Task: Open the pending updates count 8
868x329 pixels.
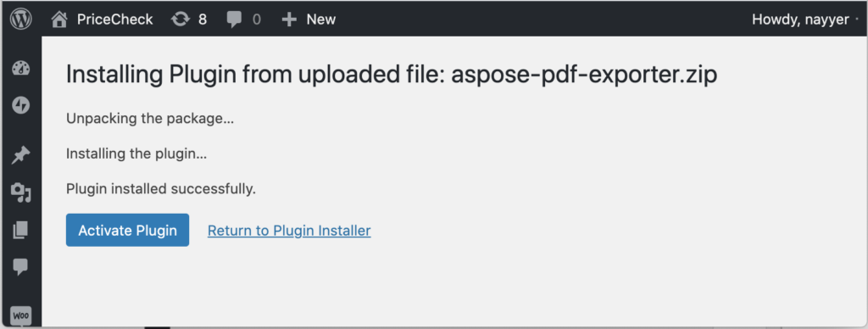Action: coord(203,20)
